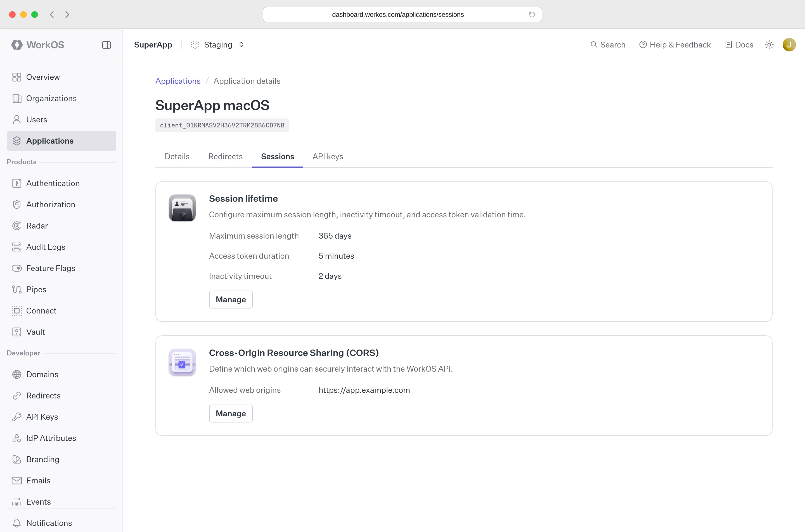Open Feature Flags in the sidebar
Screen dimensions: 805x532
(61, 268)
